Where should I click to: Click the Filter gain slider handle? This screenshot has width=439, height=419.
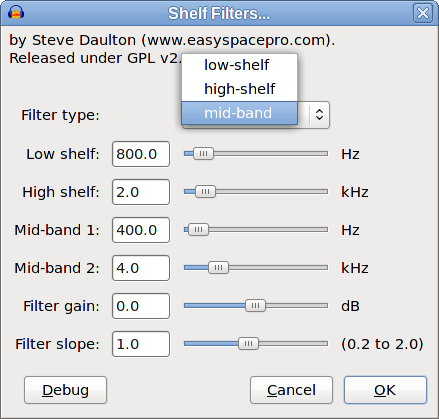point(255,306)
